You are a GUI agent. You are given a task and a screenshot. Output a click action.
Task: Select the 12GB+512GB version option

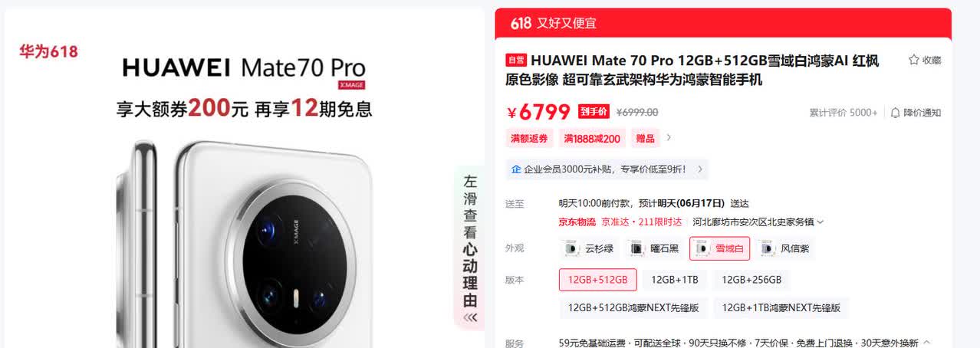point(597,280)
